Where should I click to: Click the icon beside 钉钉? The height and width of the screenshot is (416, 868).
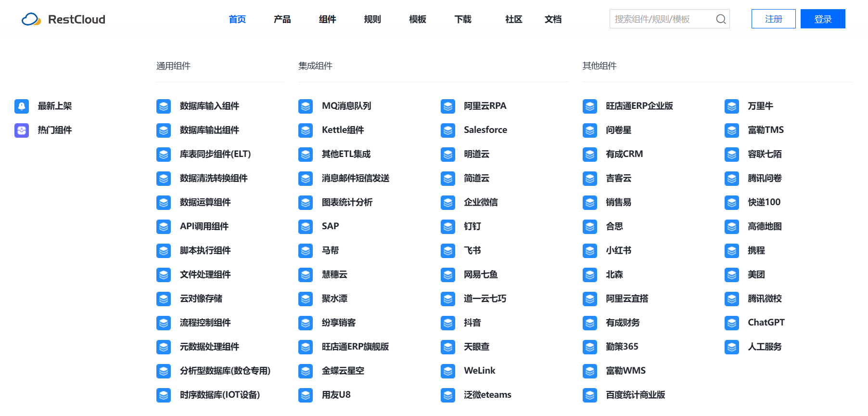click(x=448, y=227)
